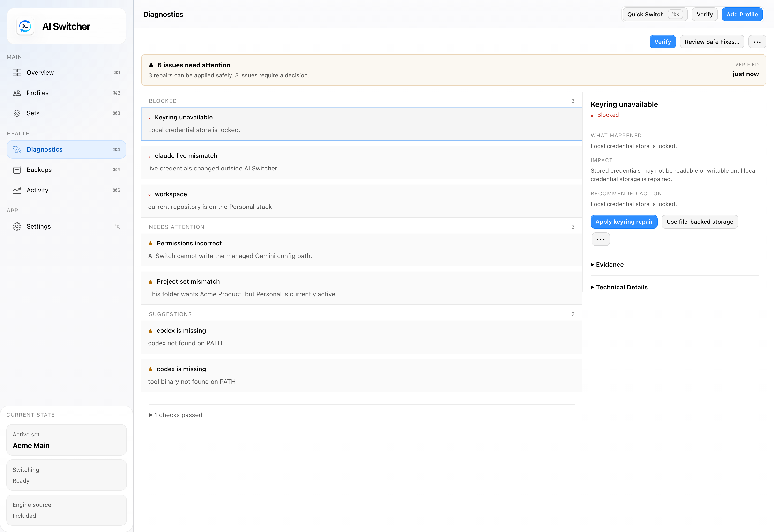This screenshot has height=532, width=774.
Task: Click the Backups archive box icon
Action: tap(17, 170)
